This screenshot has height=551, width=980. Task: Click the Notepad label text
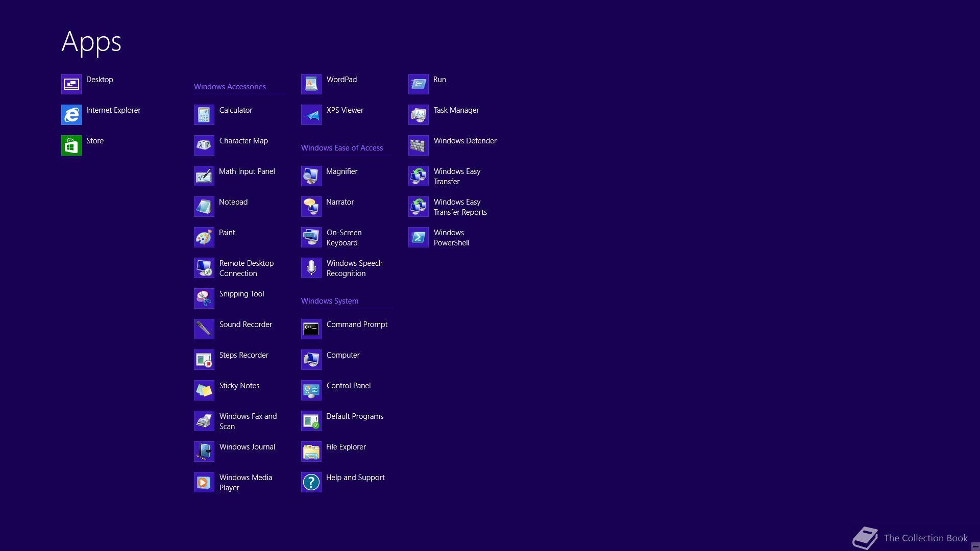pos(233,202)
